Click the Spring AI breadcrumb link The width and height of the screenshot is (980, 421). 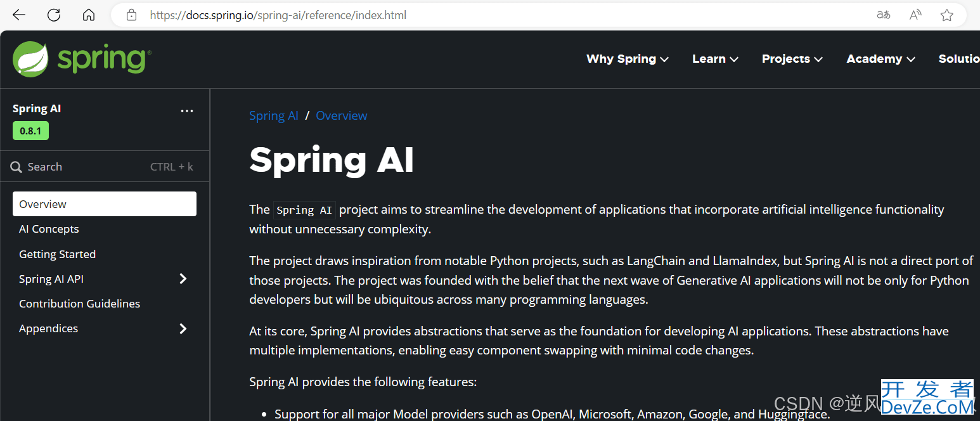[274, 115]
